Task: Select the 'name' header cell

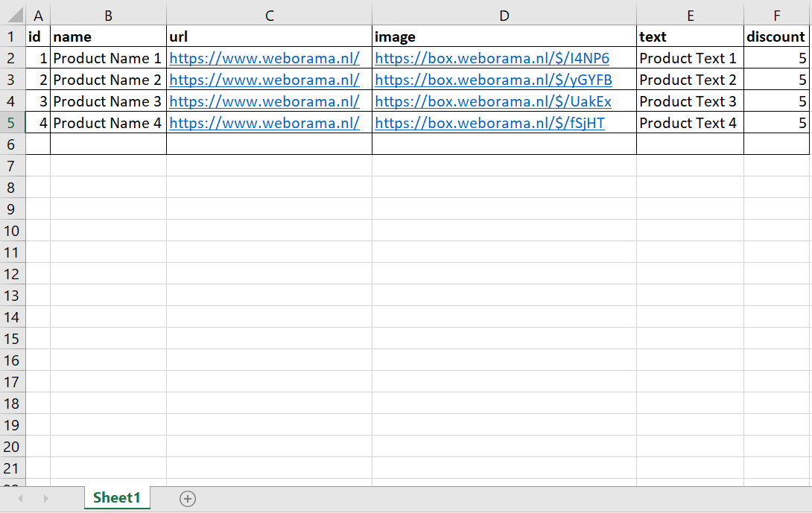Action: pos(108,36)
